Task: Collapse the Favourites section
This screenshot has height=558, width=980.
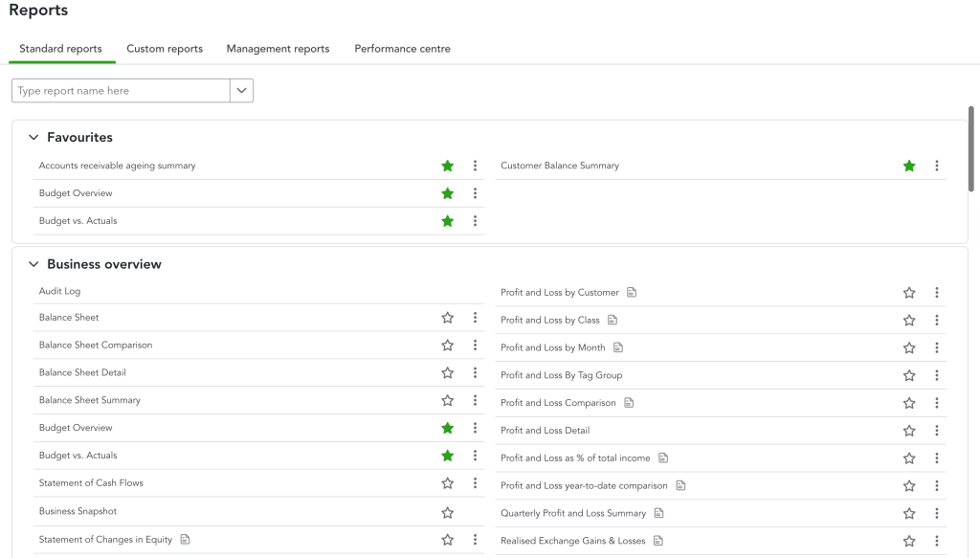Action: (x=33, y=137)
